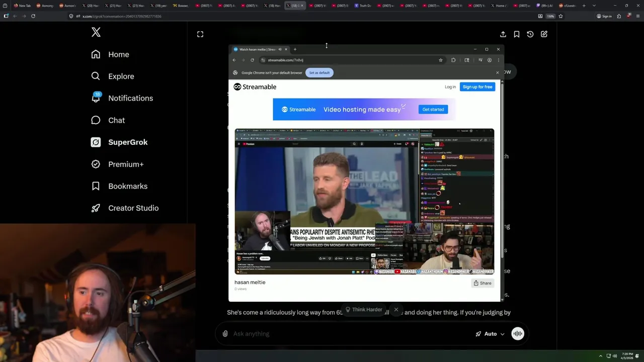Image resolution: width=644 pixels, height=362 pixels.
Task: Click the streamable.com address bar
Action: (x=352, y=60)
